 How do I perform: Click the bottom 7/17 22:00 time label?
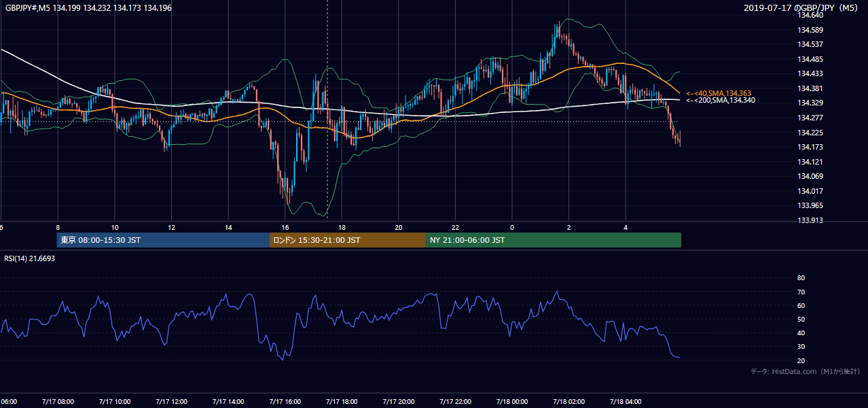pyautogui.click(x=456, y=401)
